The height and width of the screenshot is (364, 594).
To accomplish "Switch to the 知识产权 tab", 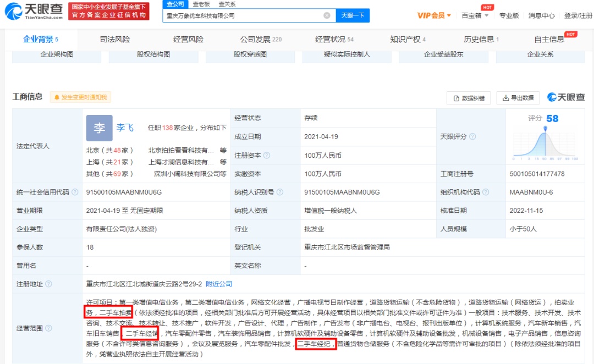I will coord(408,40).
